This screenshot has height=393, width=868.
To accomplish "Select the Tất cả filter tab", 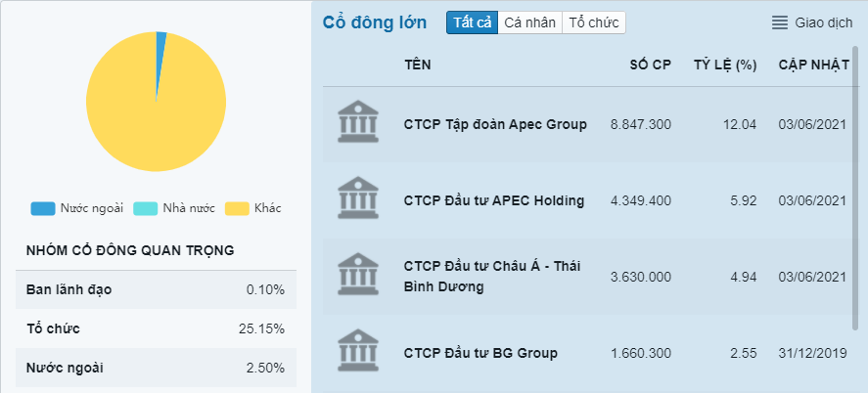I will pos(472,22).
